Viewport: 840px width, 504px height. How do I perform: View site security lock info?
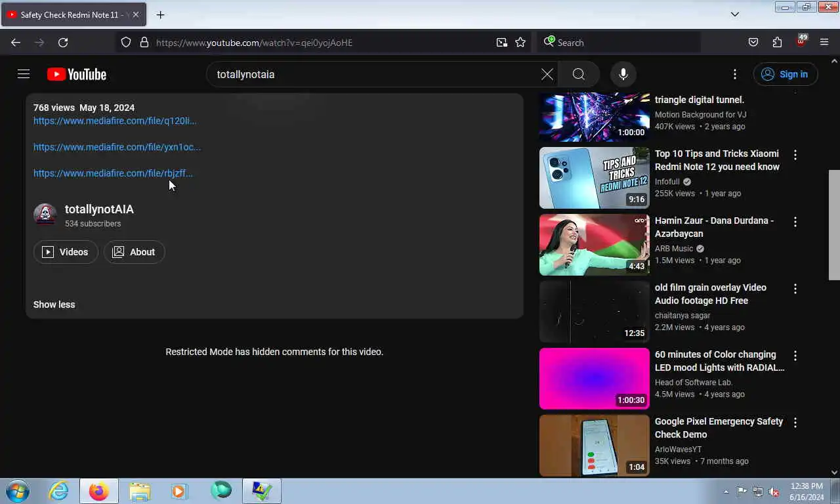click(x=144, y=43)
